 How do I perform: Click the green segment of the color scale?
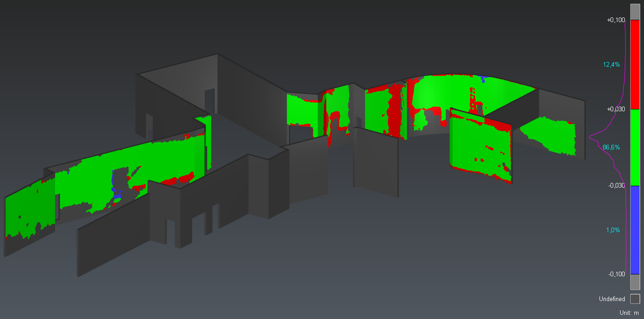[635, 147]
